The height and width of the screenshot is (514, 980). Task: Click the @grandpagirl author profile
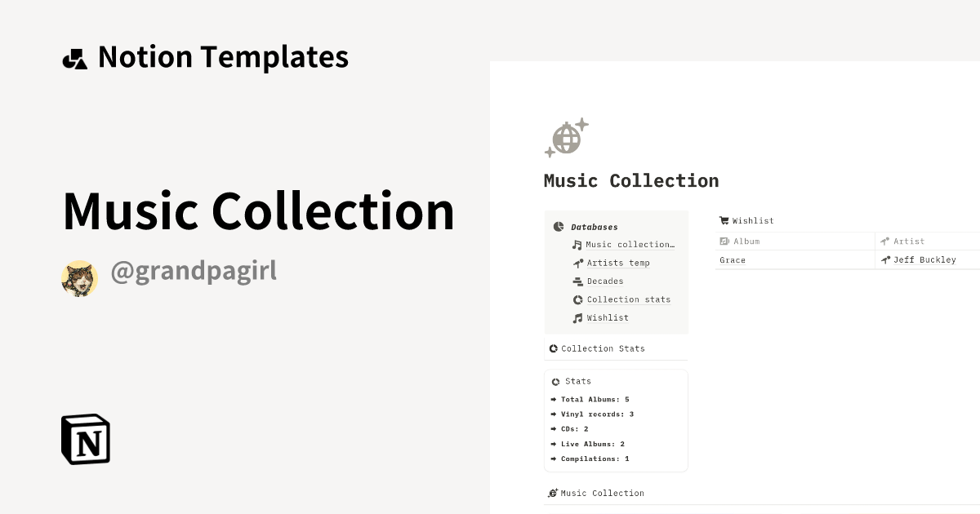194,270
